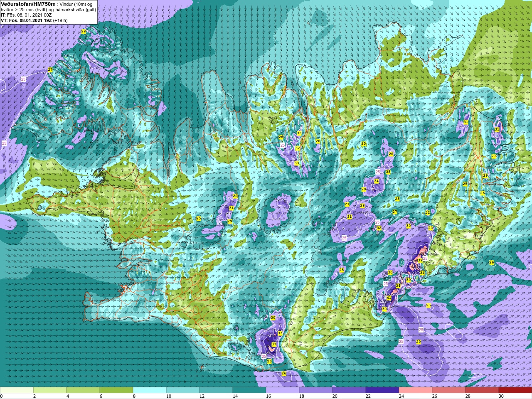Image resolution: width=532 pixels, height=399 pixels.
Task: Click the legend scale number 10
Action: click(168, 396)
